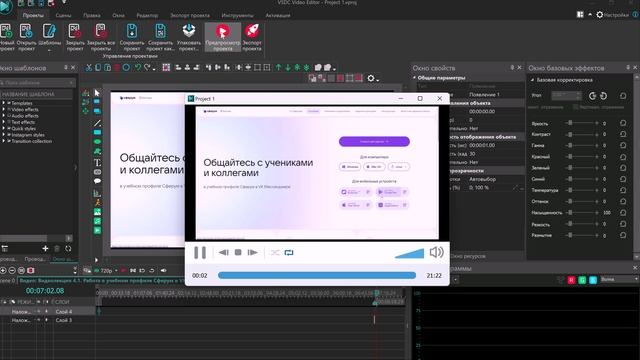Click the red Delete toolbar icon
640x360 pixels.
[x=117, y=67]
